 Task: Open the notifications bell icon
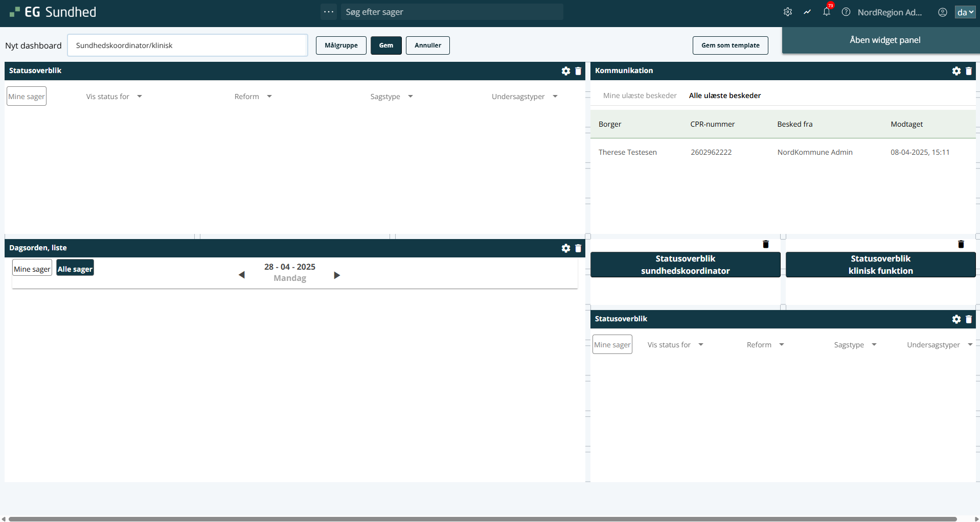tap(826, 12)
